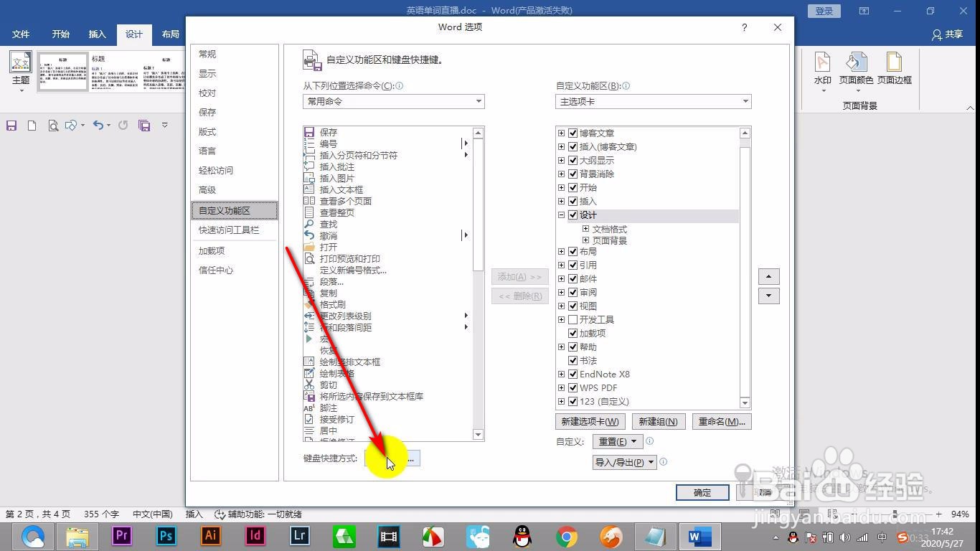Viewport: 980px width, 551px height.
Task: Open Page Borders (页面边框) in Word ribbon
Action: 894,70
